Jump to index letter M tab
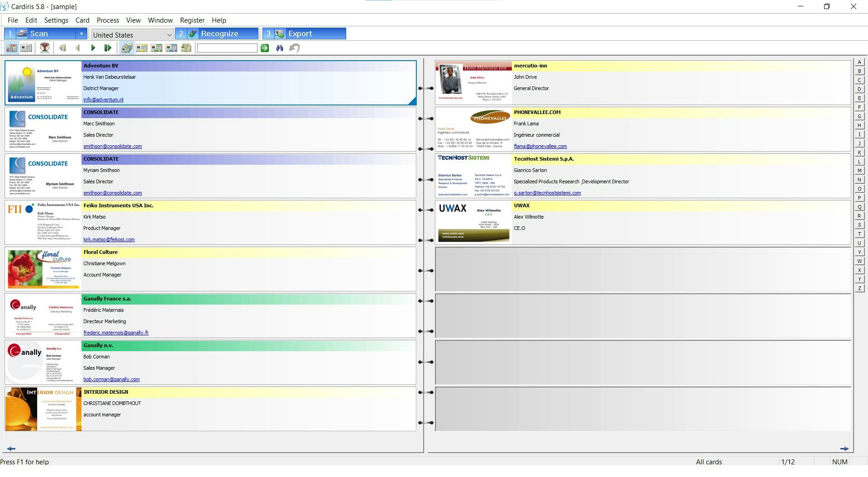 (x=859, y=171)
